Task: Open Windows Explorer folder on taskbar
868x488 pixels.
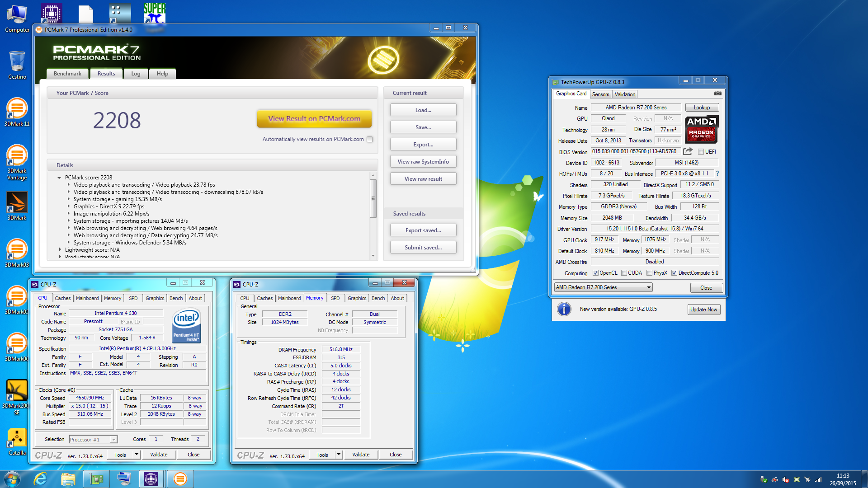Action: [x=68, y=479]
